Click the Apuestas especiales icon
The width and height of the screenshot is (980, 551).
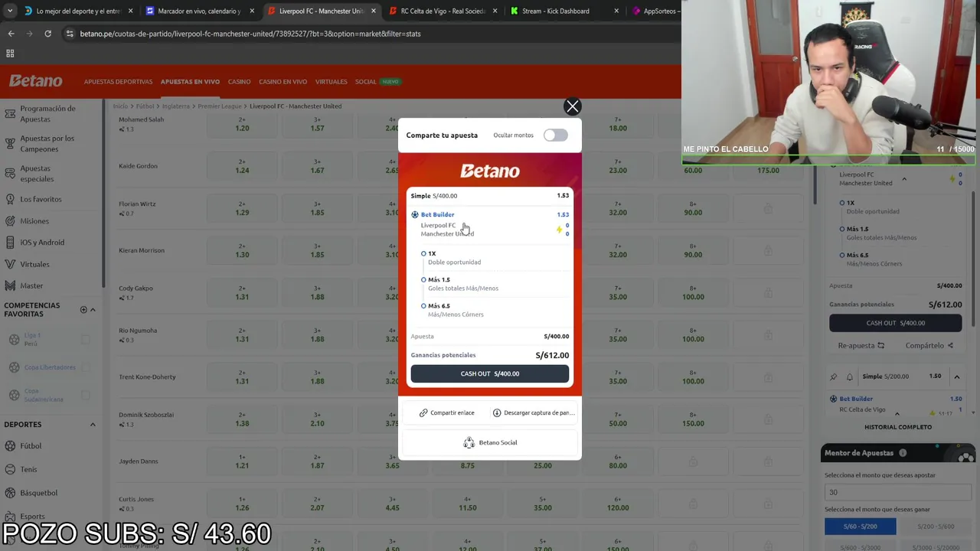pos(10,173)
